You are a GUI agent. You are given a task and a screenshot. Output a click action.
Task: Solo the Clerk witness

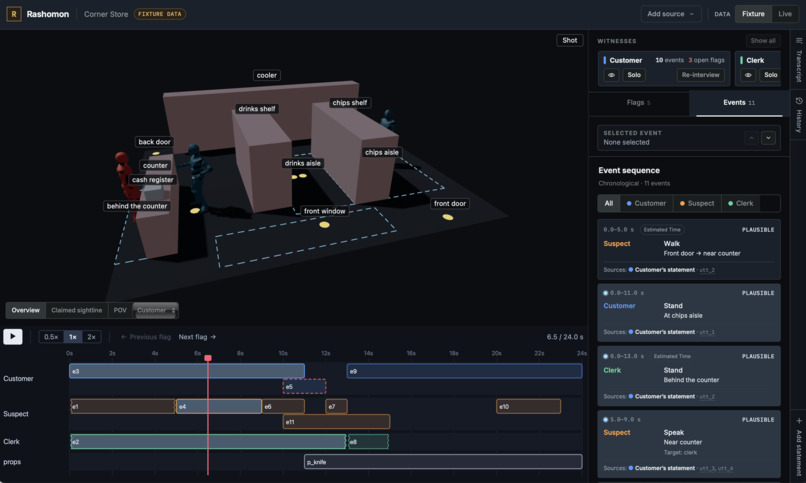point(771,75)
